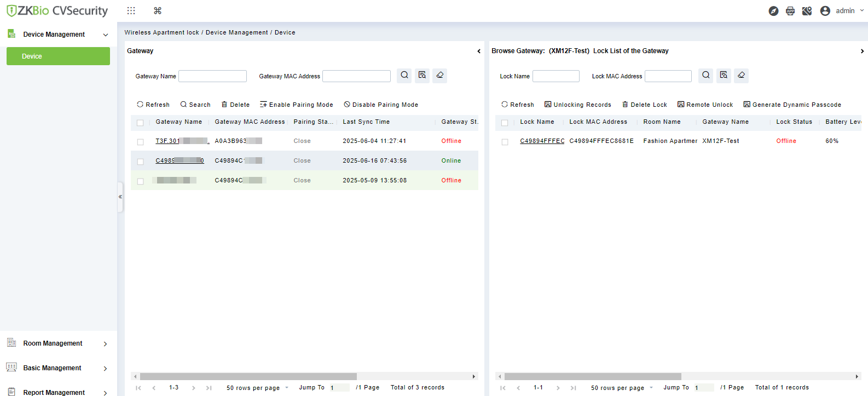
Task: Open the T3F.301 gateway link
Action: 182,141
